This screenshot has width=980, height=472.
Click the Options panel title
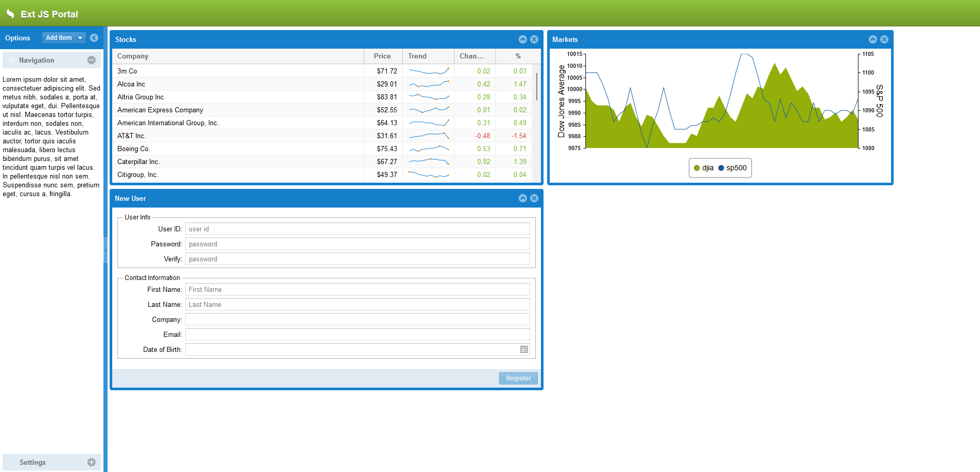pos(18,38)
